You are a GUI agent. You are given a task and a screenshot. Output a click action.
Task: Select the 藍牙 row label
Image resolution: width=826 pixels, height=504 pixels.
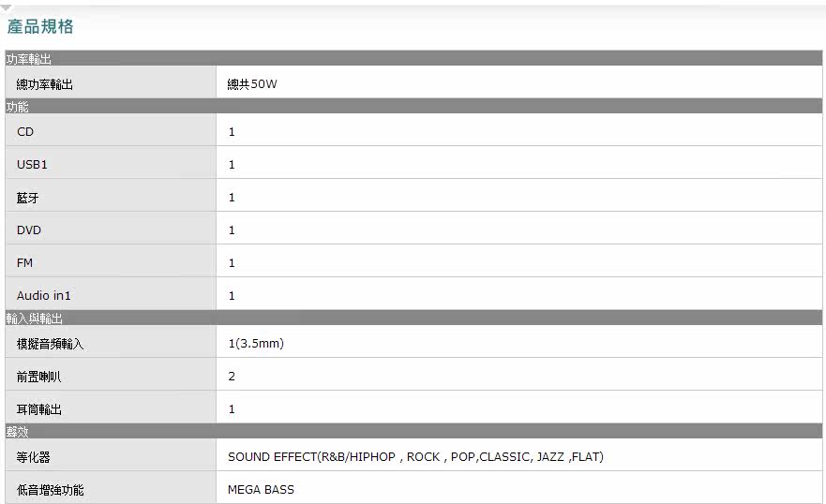[28, 198]
